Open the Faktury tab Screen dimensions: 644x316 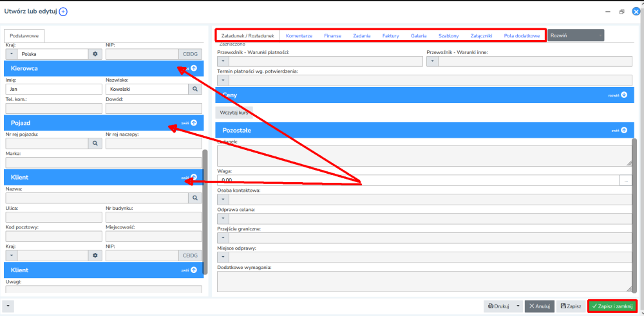[x=391, y=35]
